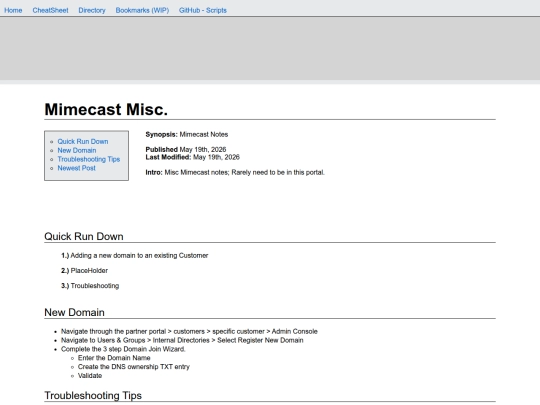Click the Validate sub-bullet

[90, 376]
